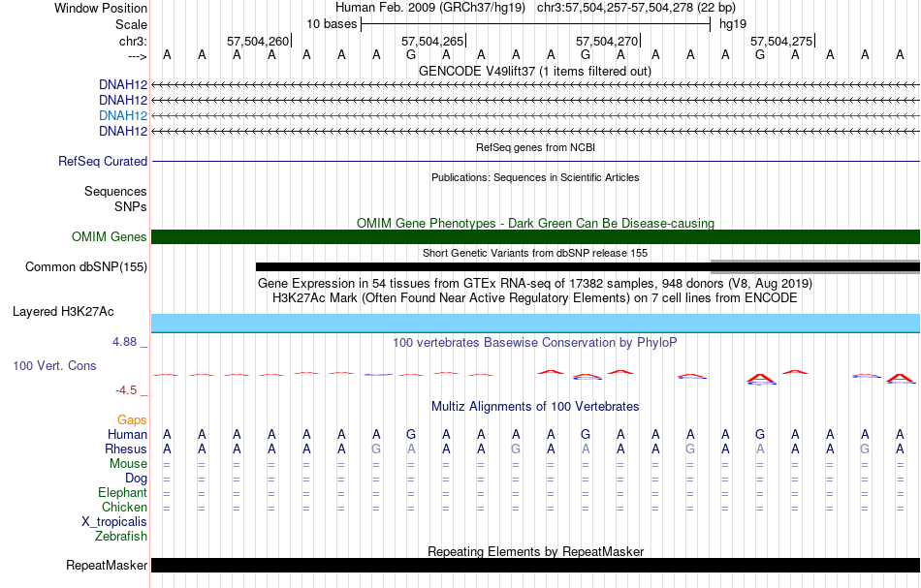Viewport: 921px width, 588px height.
Task: Open the 100 Vert. Cons label
Action: [54, 365]
